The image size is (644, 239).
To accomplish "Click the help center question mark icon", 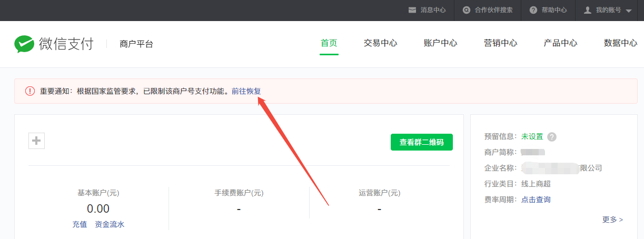I will click(533, 10).
